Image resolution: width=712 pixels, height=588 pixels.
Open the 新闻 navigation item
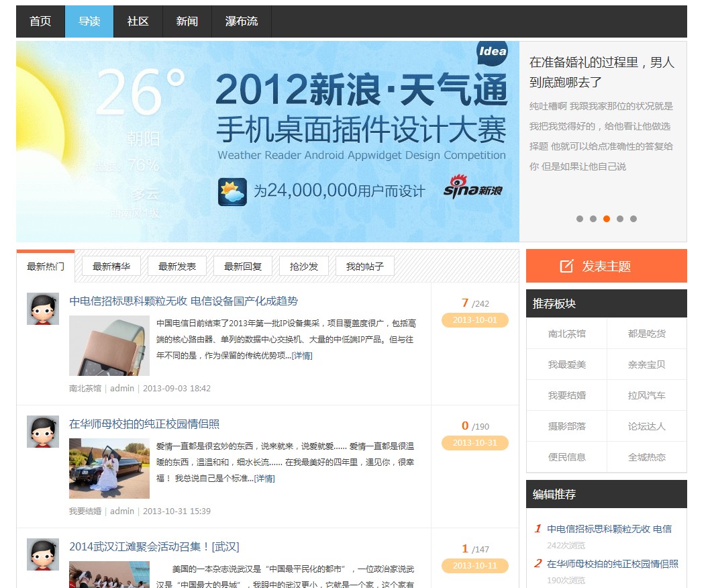(187, 21)
